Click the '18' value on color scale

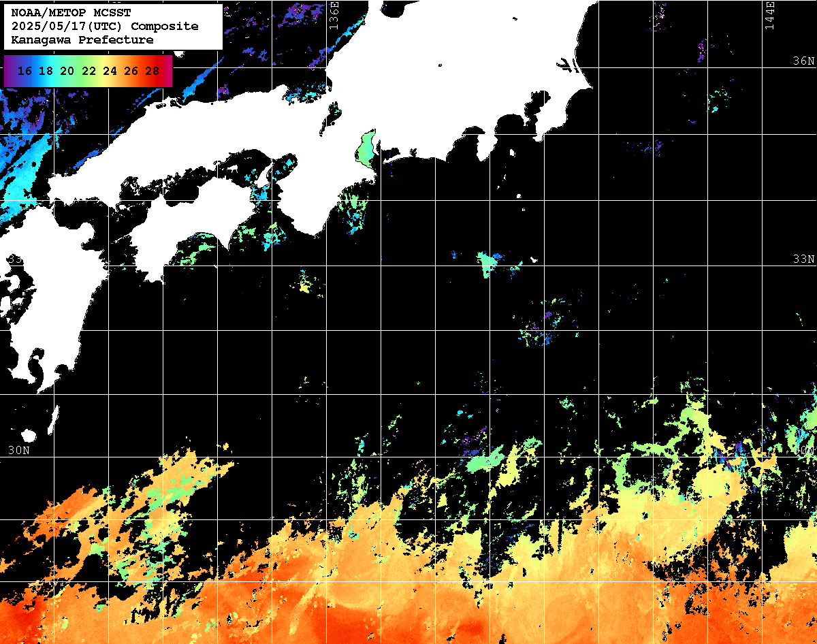pyautogui.click(x=46, y=71)
